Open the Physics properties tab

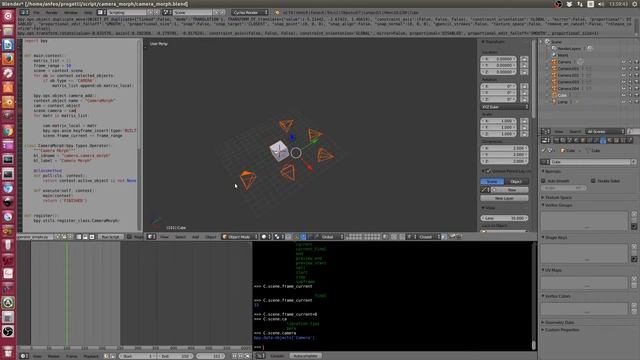coord(630,140)
